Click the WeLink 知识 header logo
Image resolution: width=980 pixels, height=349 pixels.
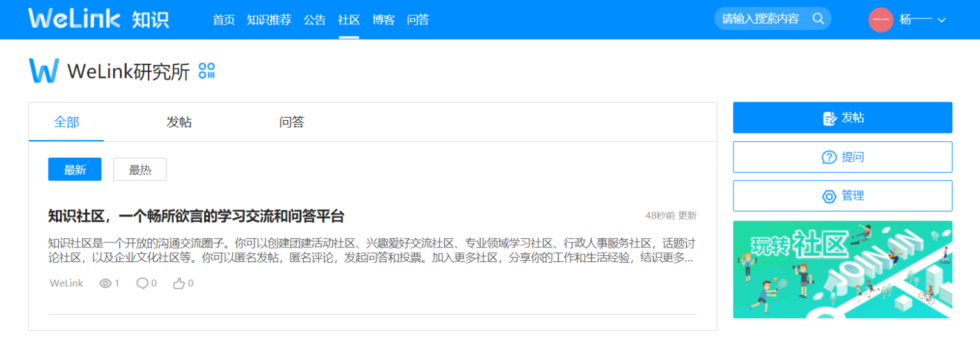[x=99, y=19]
